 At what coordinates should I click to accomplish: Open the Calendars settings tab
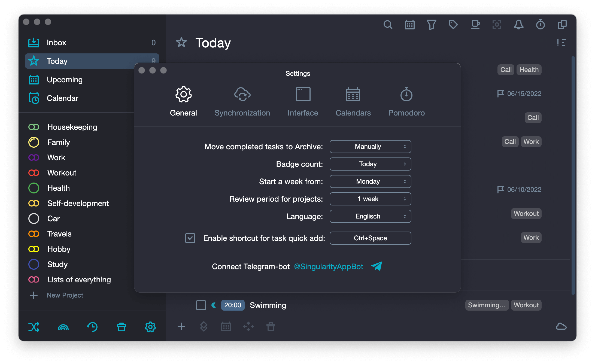click(x=353, y=102)
